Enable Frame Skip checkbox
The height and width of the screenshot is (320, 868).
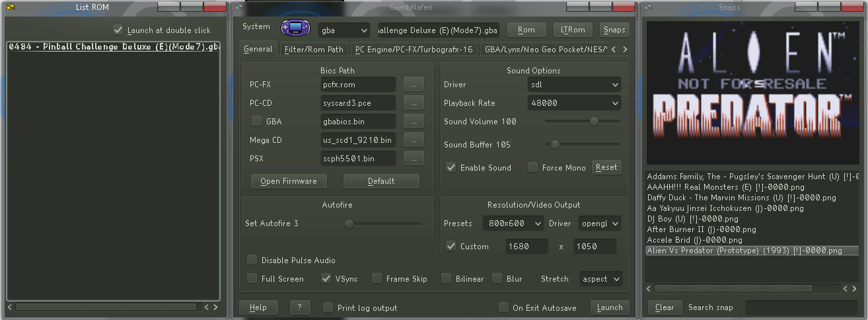377,278
